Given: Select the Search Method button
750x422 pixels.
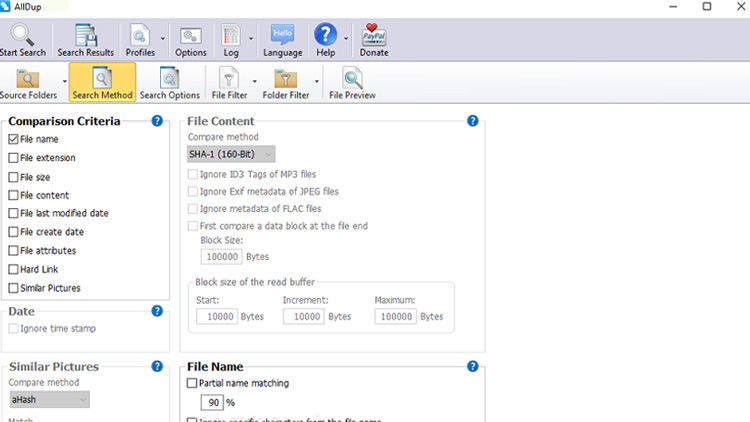Looking at the screenshot, I should tap(102, 82).
